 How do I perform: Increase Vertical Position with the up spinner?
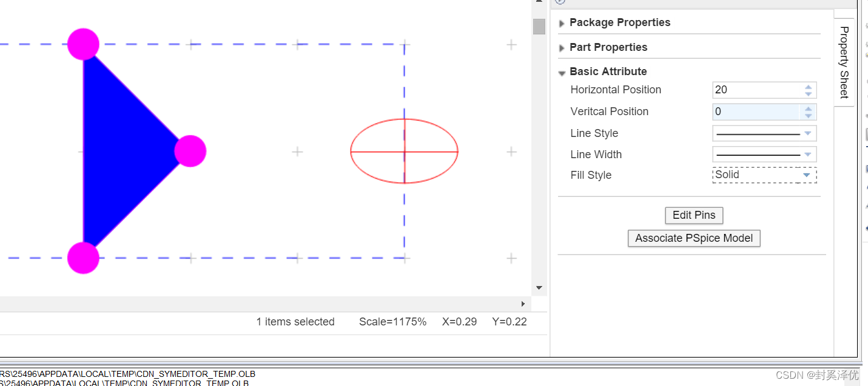point(809,108)
